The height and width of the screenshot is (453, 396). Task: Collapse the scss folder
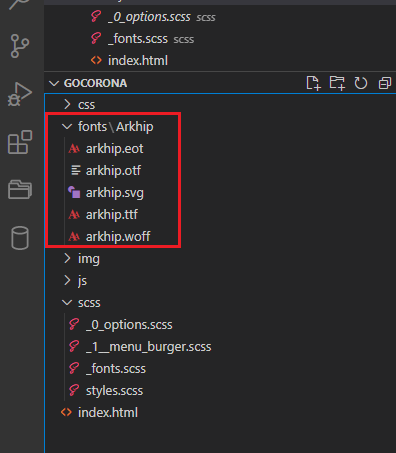click(220, 303)
